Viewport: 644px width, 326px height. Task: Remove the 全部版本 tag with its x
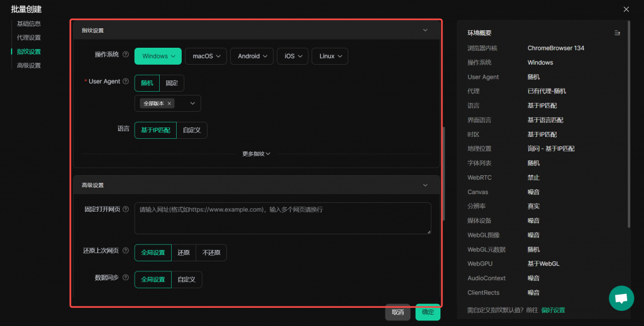pos(169,104)
